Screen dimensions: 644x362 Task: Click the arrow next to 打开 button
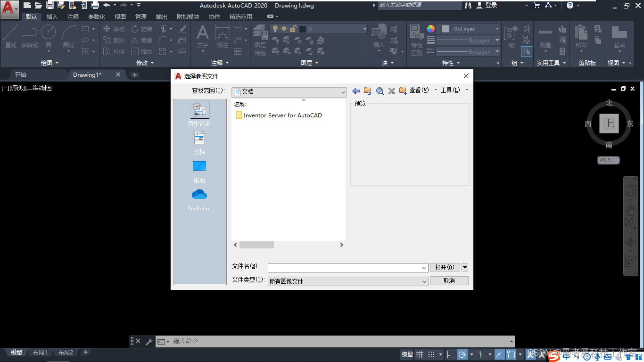[x=465, y=267]
